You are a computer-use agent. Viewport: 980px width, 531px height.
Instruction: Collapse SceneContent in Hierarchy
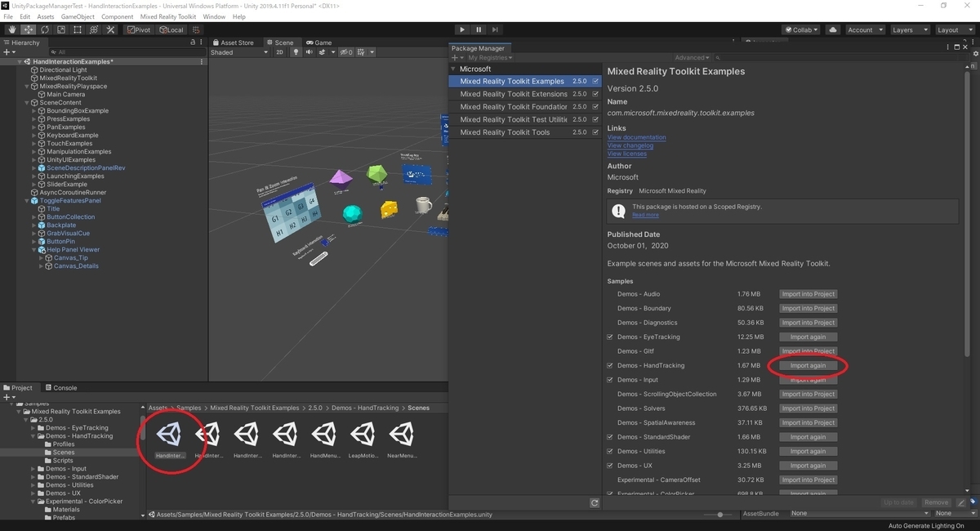(27, 103)
